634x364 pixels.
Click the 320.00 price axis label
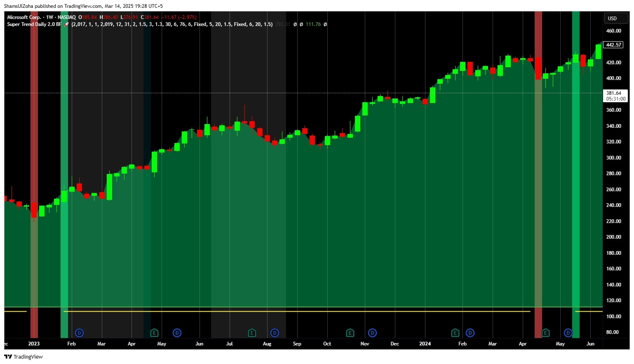coord(613,142)
